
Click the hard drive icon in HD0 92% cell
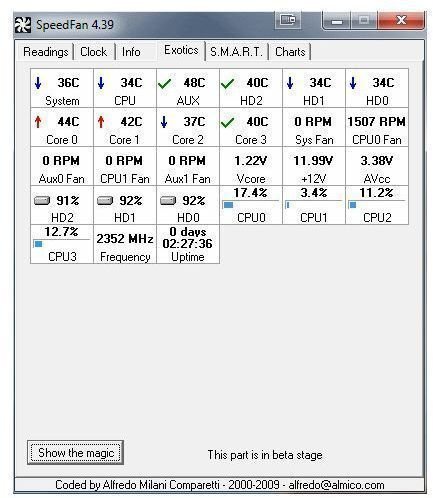click(168, 200)
